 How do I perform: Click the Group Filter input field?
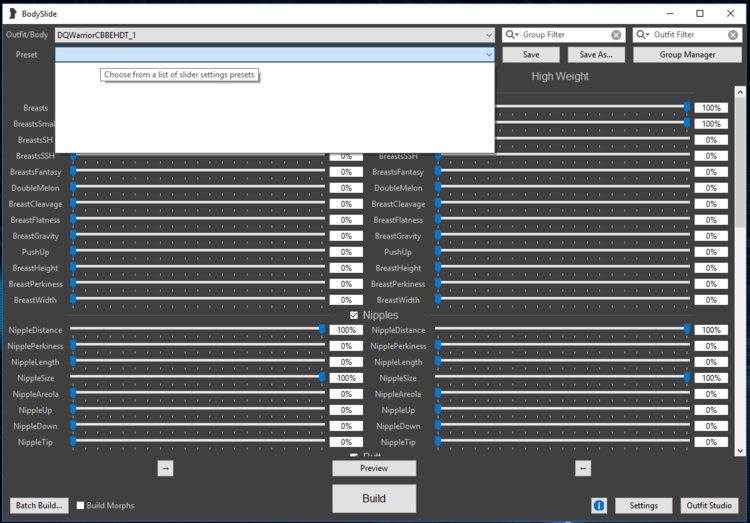(x=564, y=34)
